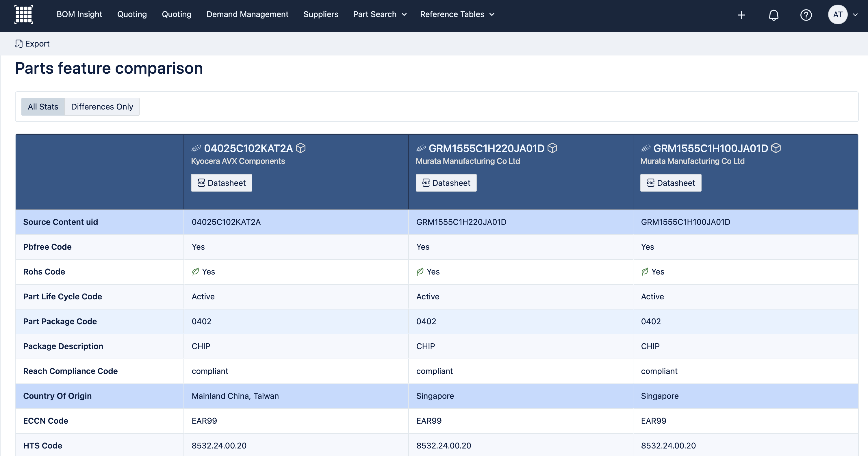Click the cube icon beside GRM1555C1H100JA01D
This screenshot has height=456, width=868.
click(x=776, y=148)
